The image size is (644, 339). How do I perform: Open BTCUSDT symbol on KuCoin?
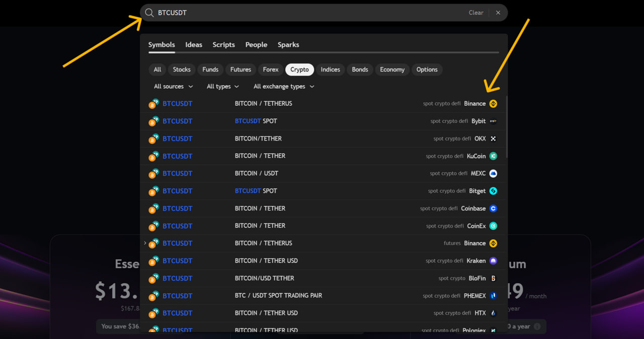point(178,156)
